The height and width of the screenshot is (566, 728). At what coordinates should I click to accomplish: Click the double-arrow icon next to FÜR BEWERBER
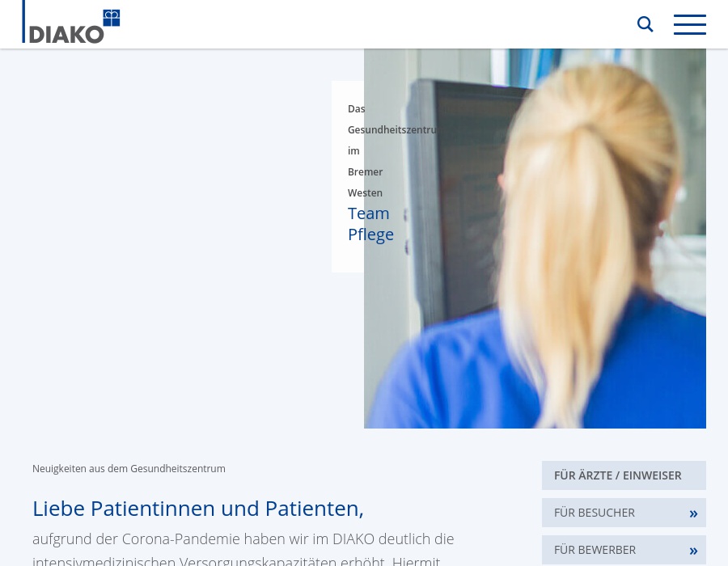coord(693,550)
